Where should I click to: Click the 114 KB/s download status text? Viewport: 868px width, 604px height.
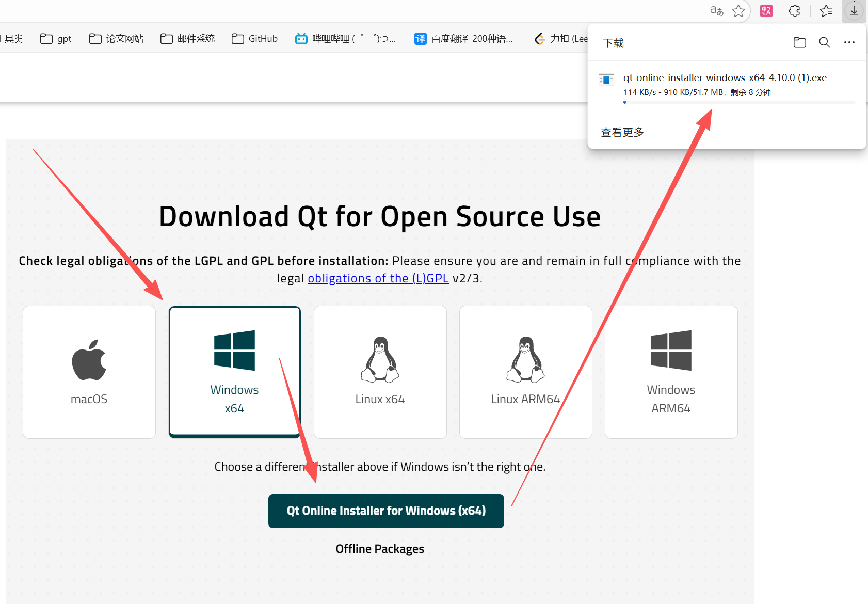click(697, 92)
